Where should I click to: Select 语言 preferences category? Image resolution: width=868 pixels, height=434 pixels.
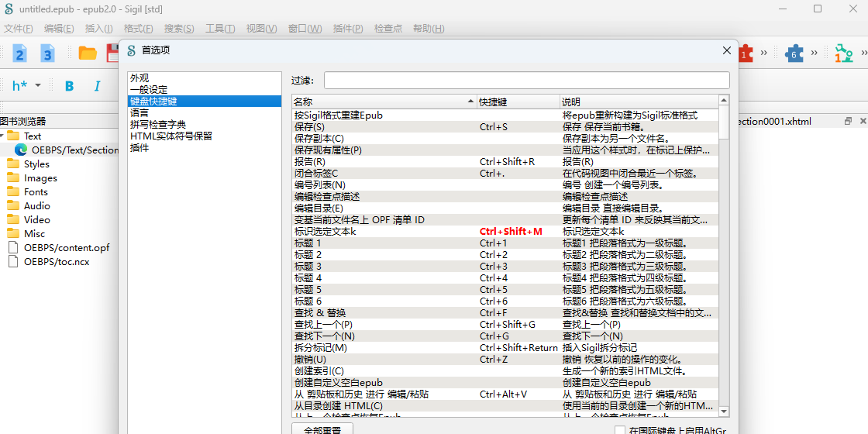(205, 113)
